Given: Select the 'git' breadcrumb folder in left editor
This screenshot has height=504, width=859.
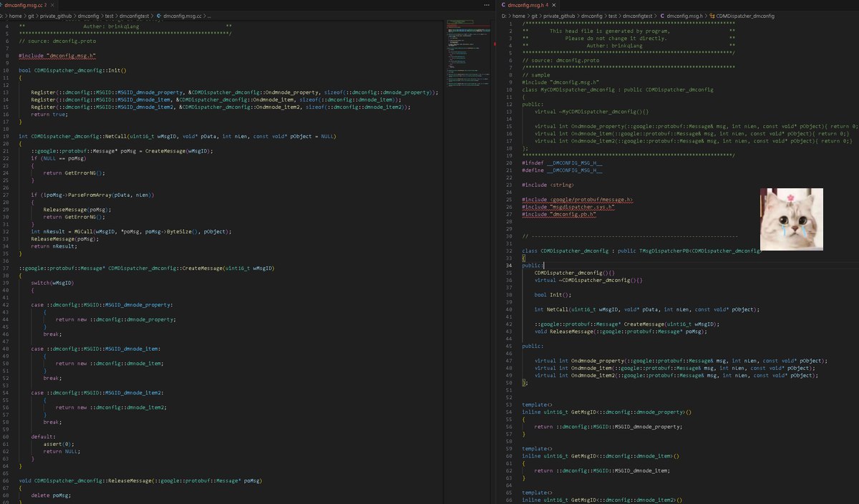Looking at the screenshot, I should pos(31,15).
